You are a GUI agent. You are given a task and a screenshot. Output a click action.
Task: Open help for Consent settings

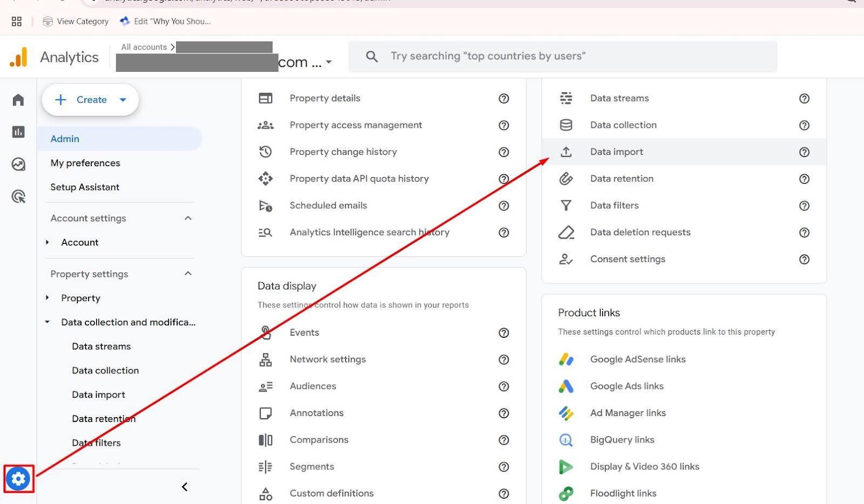804,259
